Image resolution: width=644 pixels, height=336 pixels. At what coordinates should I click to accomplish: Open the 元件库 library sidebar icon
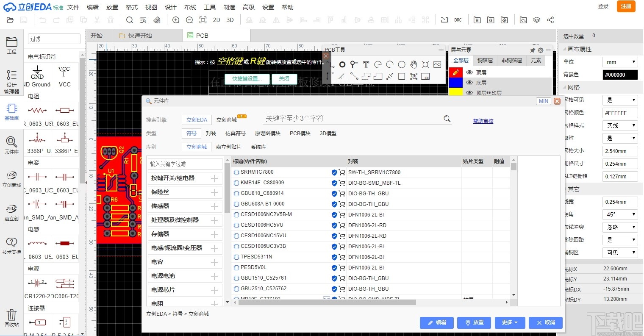coord(11,145)
